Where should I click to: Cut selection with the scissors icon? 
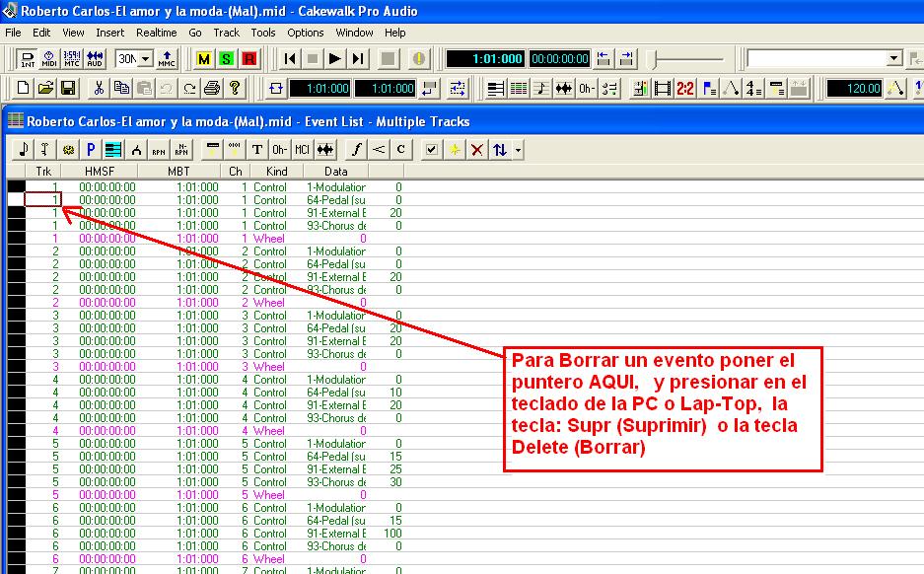[99, 89]
